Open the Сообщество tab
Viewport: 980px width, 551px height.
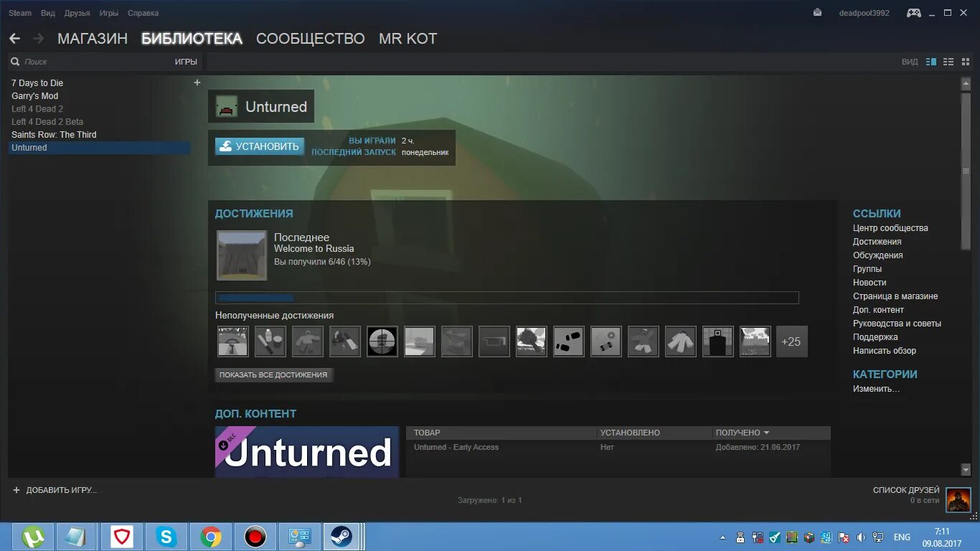coord(311,39)
